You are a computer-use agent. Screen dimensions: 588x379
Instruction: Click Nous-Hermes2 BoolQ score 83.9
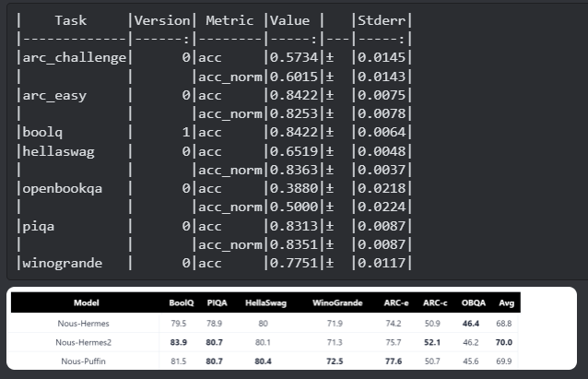pyautogui.click(x=179, y=342)
